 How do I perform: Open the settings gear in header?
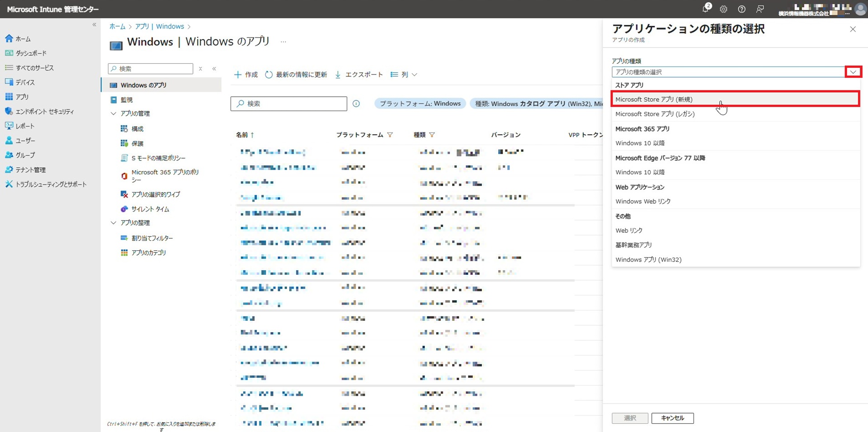[x=723, y=9]
